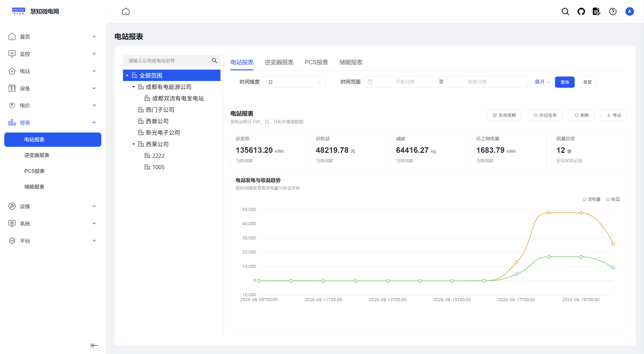644x354 pixels.
Task: Expand the 平台 menu chevron
Action: [94, 241]
